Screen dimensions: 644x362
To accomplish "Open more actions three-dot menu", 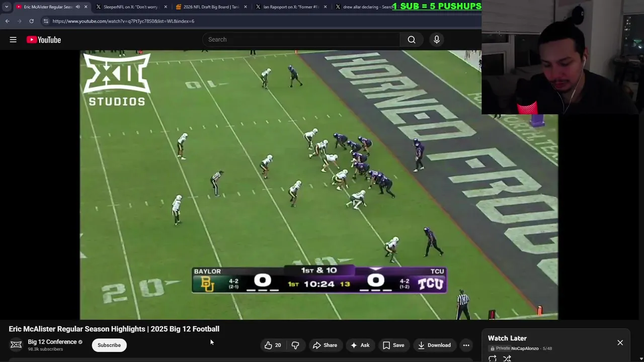I will coord(466,345).
